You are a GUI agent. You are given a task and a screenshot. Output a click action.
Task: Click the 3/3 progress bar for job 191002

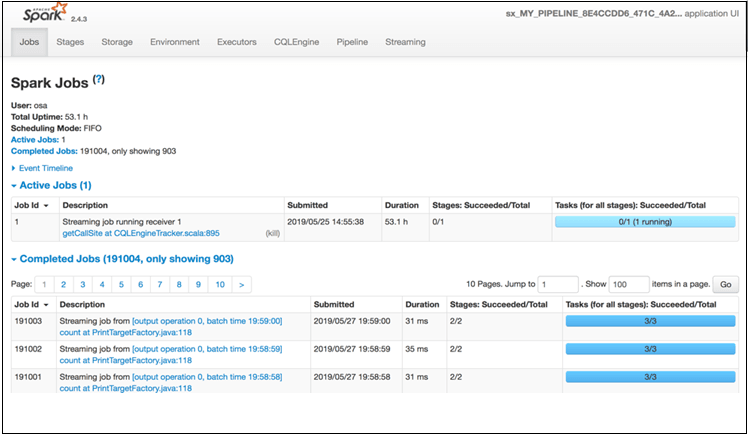click(650, 349)
